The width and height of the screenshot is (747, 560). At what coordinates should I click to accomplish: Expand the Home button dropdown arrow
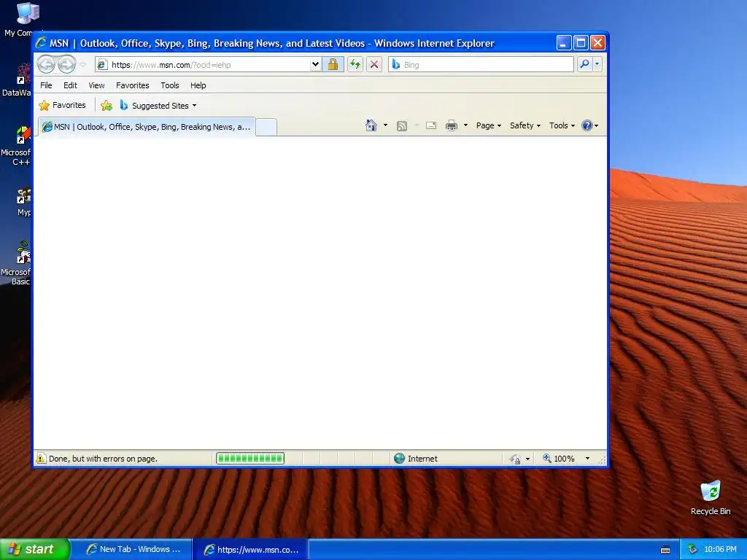coord(385,125)
